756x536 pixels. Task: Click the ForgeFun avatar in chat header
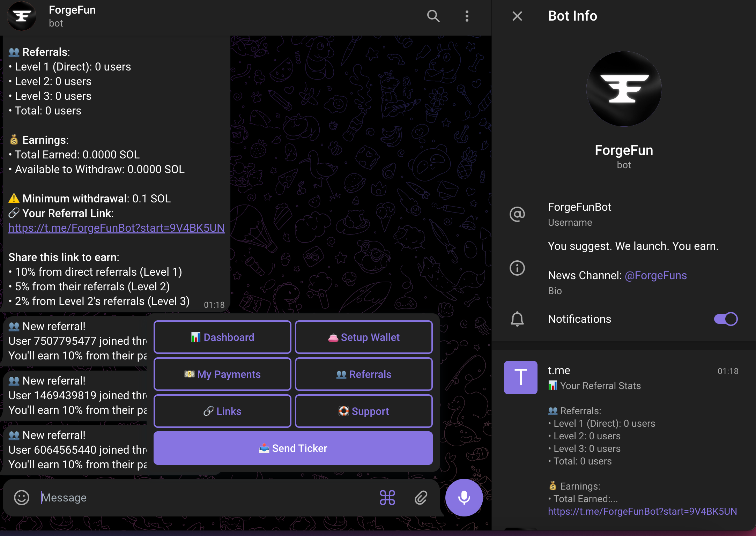point(22,16)
